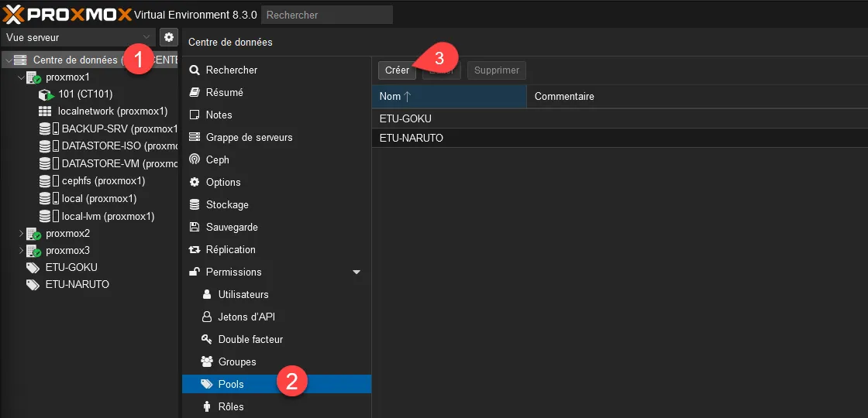868x418 pixels.
Task: Expand the proxmox3 node
Action: [x=21, y=250]
